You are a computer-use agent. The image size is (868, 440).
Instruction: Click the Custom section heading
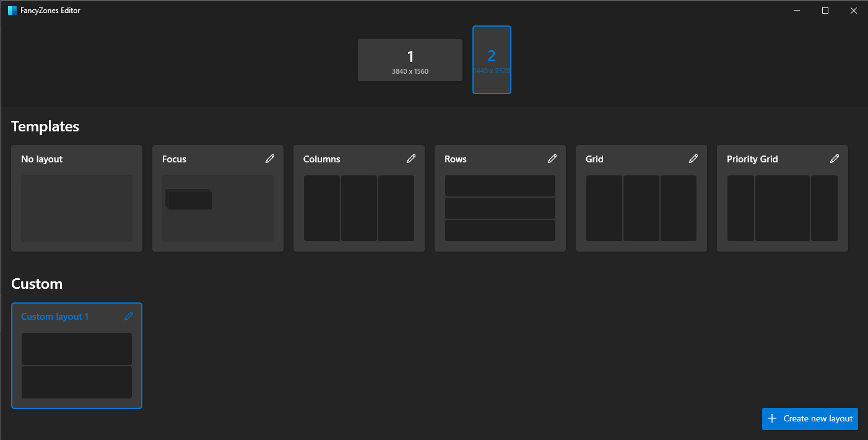(x=37, y=283)
